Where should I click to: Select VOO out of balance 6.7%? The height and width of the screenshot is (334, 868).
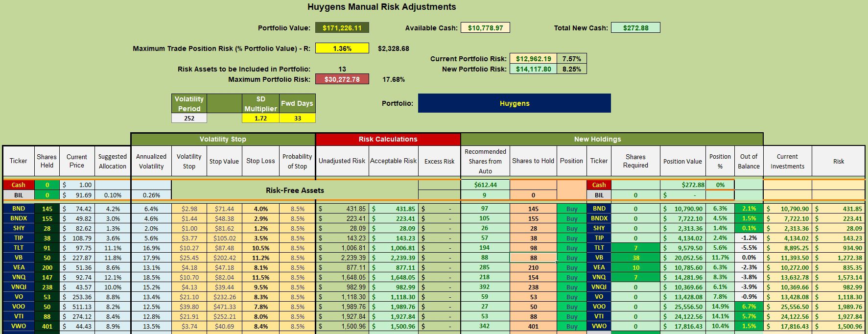(x=749, y=307)
